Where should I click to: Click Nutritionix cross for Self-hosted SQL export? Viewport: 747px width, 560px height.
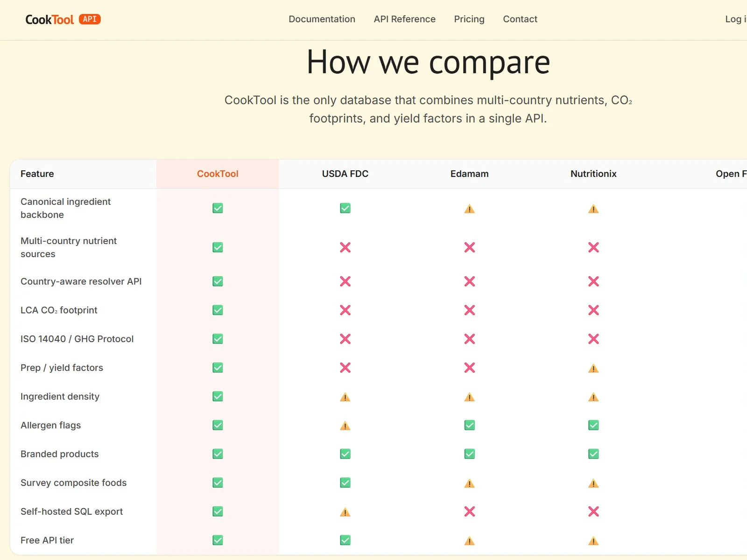(x=593, y=511)
